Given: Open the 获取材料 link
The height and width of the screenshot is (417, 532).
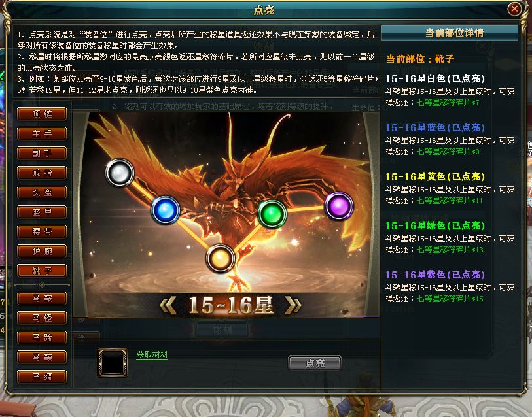Looking at the screenshot, I should pos(152,355).
